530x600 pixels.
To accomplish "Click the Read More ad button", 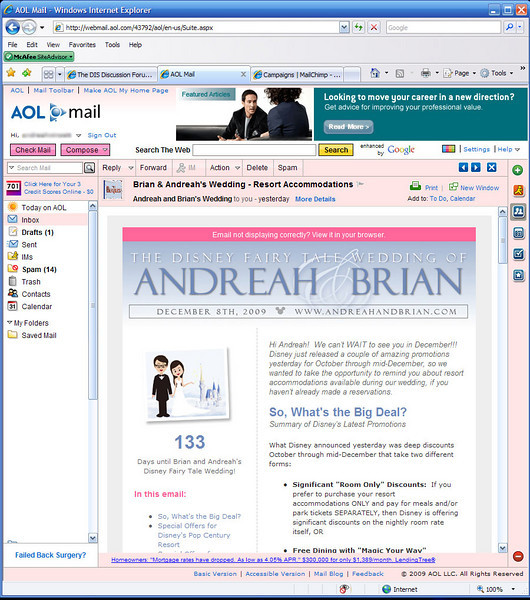I will [x=348, y=127].
